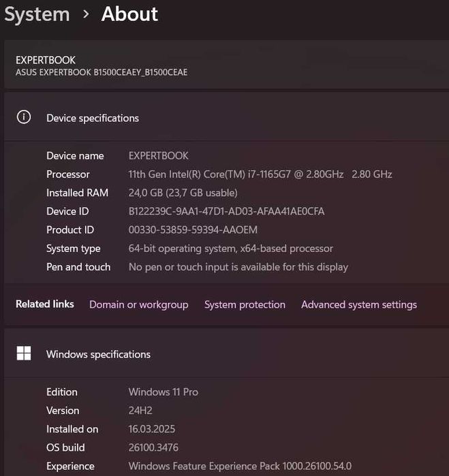Click the Windows logo icon
The width and height of the screenshot is (449, 476).
tap(24, 353)
